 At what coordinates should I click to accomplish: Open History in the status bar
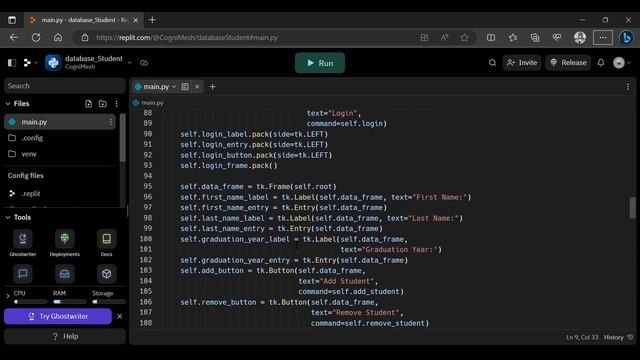pos(618,337)
